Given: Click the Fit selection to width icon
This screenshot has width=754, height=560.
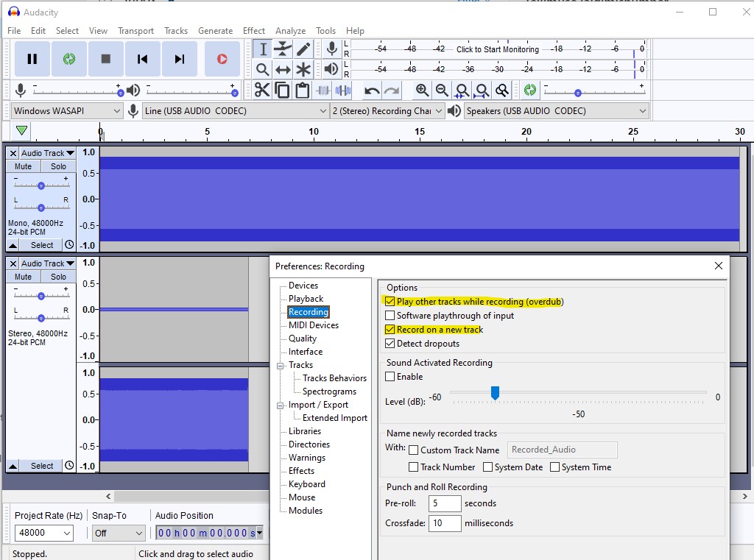Looking at the screenshot, I should (x=462, y=90).
